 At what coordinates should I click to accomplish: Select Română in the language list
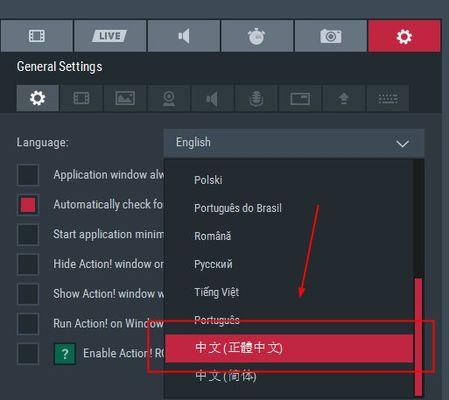(x=289, y=236)
